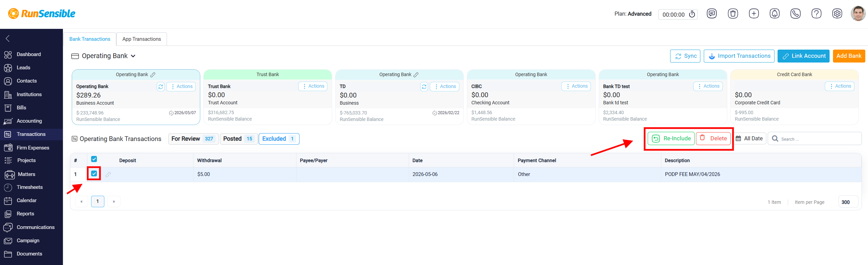Open Actions menu on Operating Bank $289.26 card
The image size is (868, 265).
pyautogui.click(x=181, y=87)
